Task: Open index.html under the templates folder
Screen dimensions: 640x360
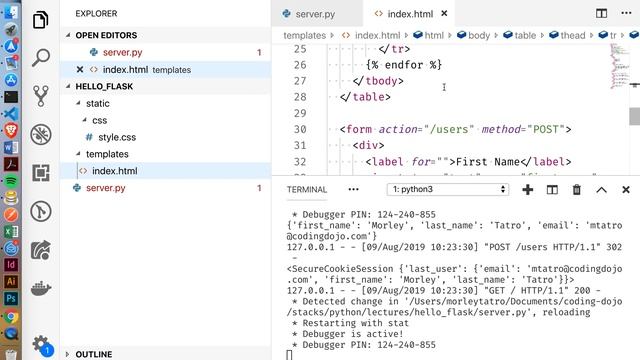Action: tap(165, 171)
